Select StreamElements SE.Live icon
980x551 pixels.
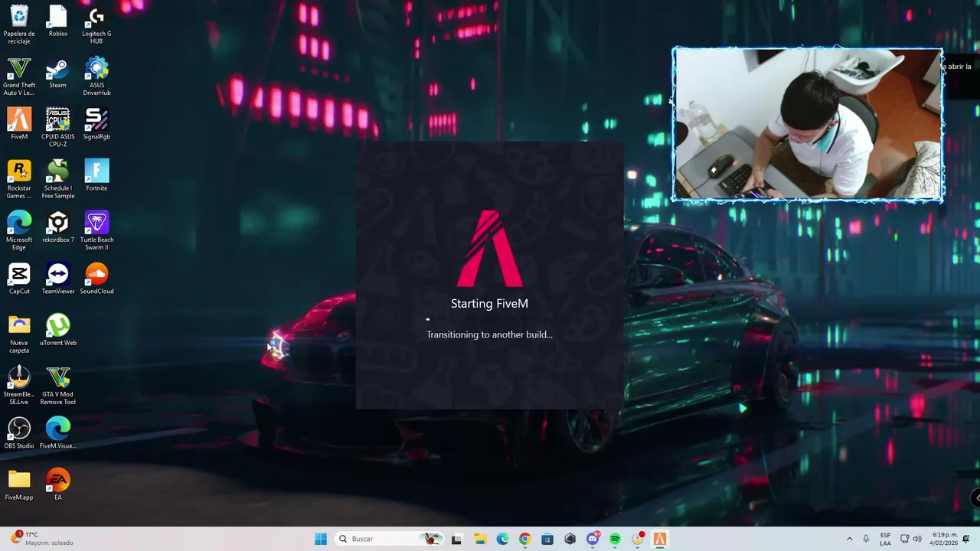coord(19,385)
